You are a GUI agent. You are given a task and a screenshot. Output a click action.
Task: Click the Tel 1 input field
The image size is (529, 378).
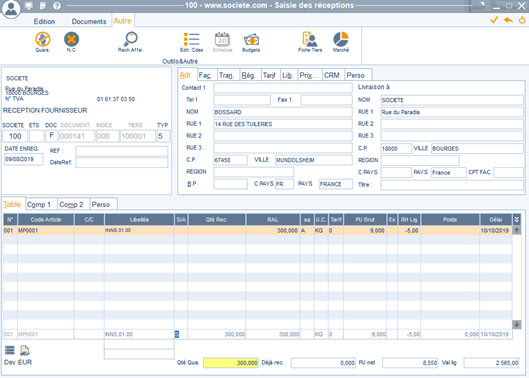(242, 100)
